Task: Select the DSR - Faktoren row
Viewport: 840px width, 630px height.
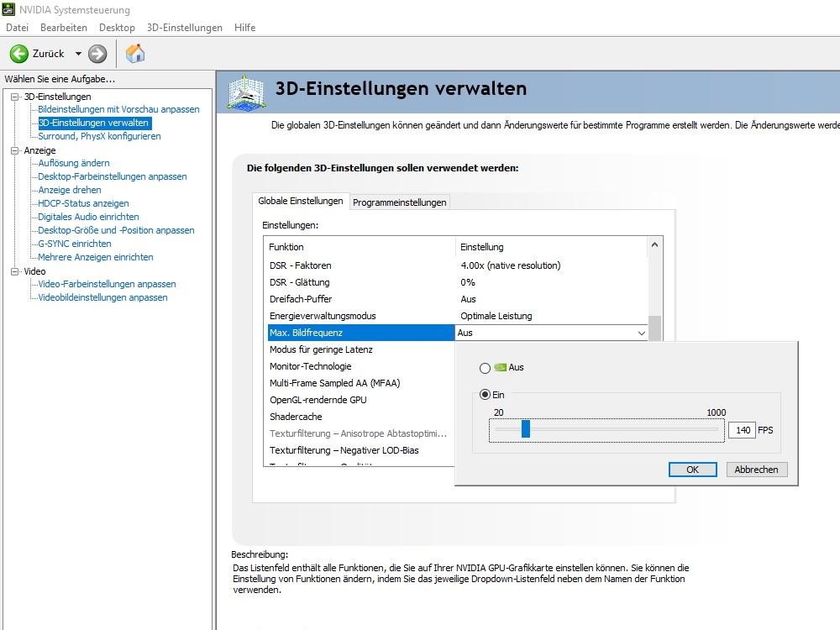Action: 458,265
